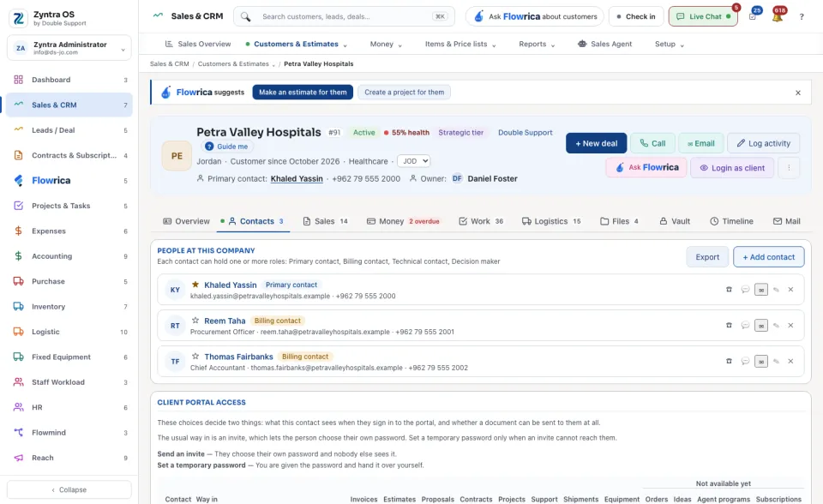Open the Mail tab
The height and width of the screenshot is (504, 823).
(787, 221)
